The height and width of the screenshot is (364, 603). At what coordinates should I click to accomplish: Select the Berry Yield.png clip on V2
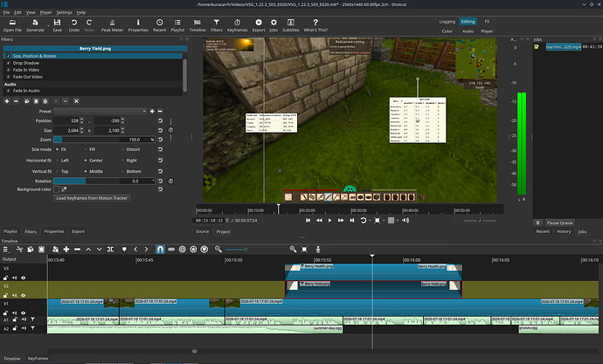[x=373, y=289]
